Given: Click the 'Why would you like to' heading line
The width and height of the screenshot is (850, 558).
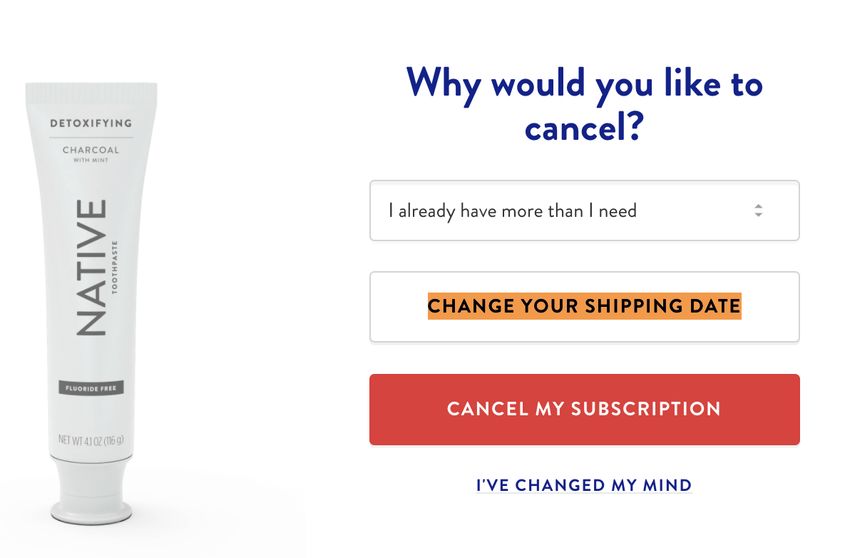Looking at the screenshot, I should [584, 84].
